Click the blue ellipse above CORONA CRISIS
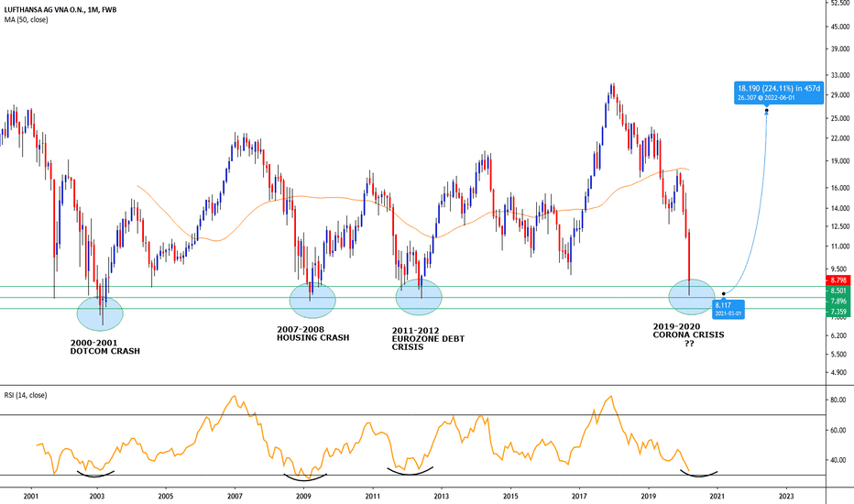 [692, 297]
